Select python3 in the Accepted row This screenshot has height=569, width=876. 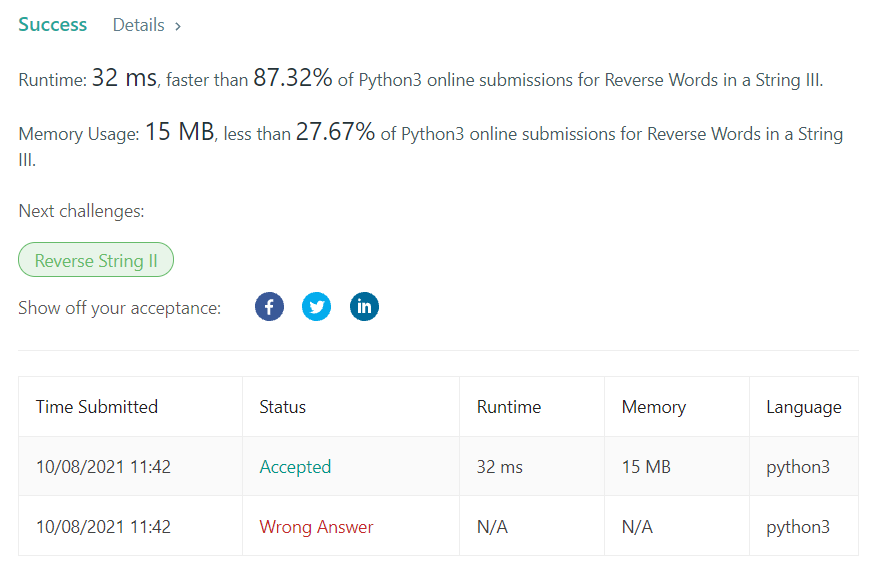point(798,467)
